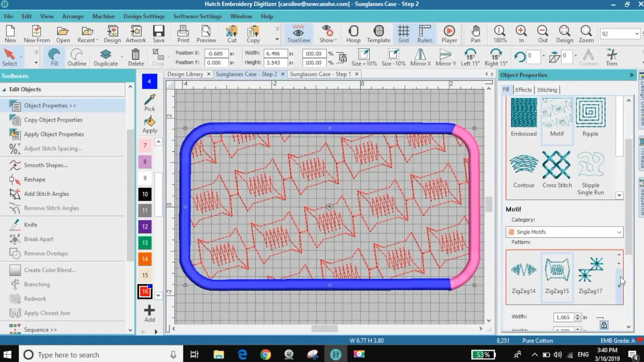Screen dimensions: 644x362
Task: Toggle Rulers visibility
Action: [x=424, y=34]
